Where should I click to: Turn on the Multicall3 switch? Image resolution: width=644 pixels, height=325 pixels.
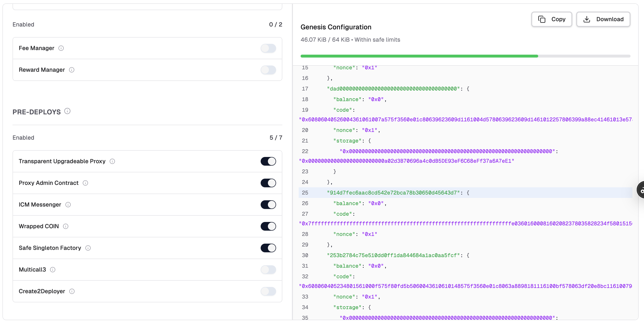(x=268, y=270)
